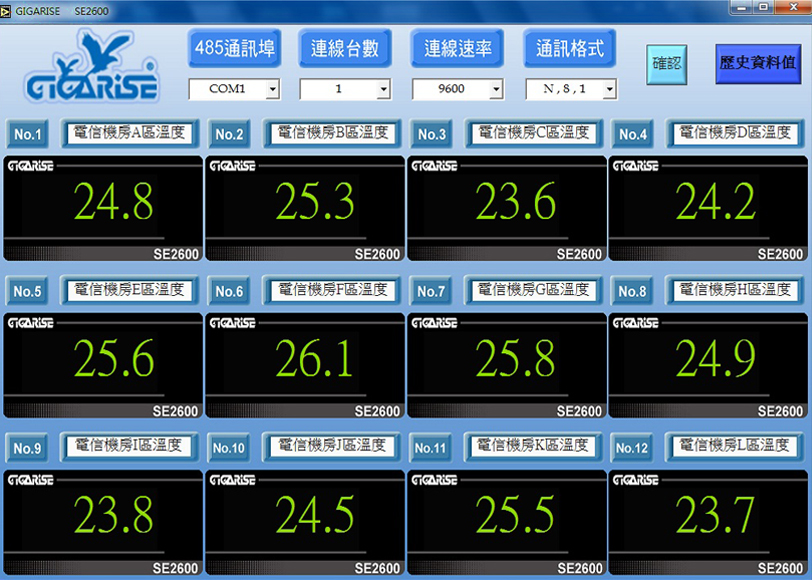The height and width of the screenshot is (580, 812).
Task: Click GIGARISE logo on the No.9 display
Action: coord(31,480)
